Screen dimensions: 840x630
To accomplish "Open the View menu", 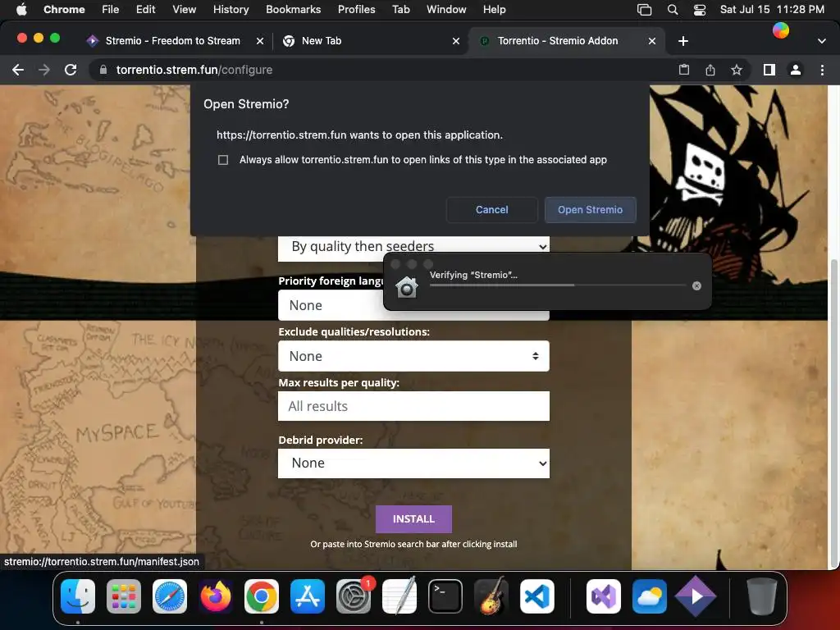I will point(185,10).
